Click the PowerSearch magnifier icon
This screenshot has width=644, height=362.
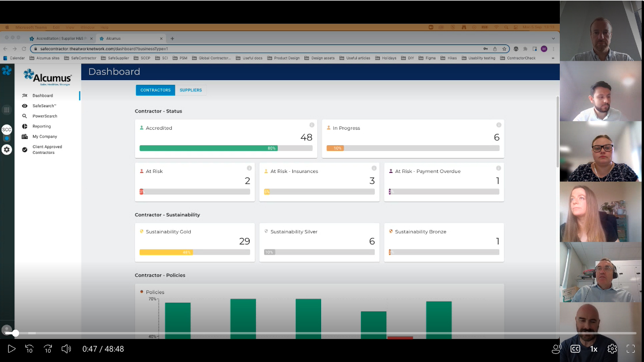tap(25, 116)
